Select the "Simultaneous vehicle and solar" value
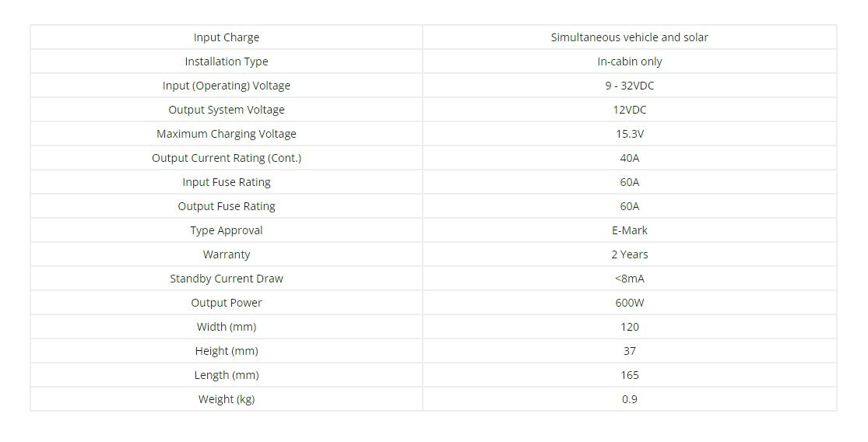 point(629,37)
